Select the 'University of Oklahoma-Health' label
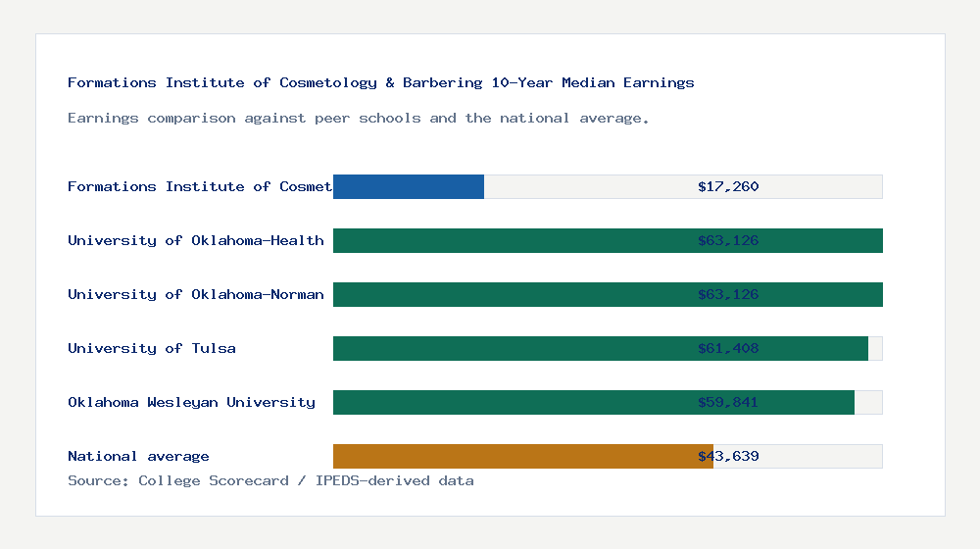Viewport: 980px width, 549px height. point(196,241)
